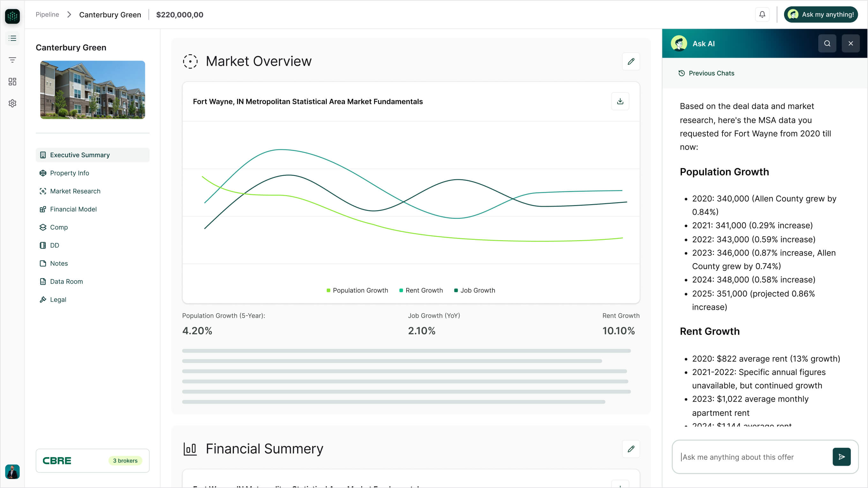Image resolution: width=868 pixels, height=488 pixels.
Task: Expand the CBRE 3 brokers card
Action: point(92,460)
